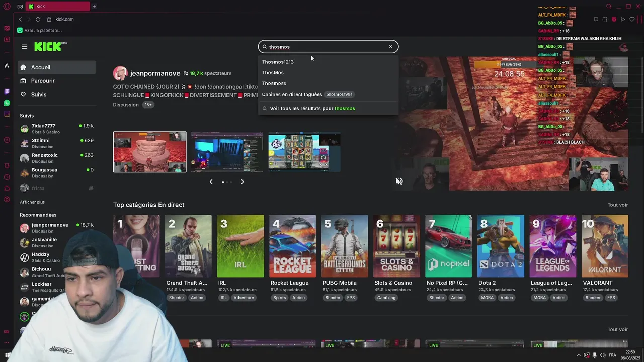Click jeanpormanove featured streamer avatar

(x=120, y=73)
